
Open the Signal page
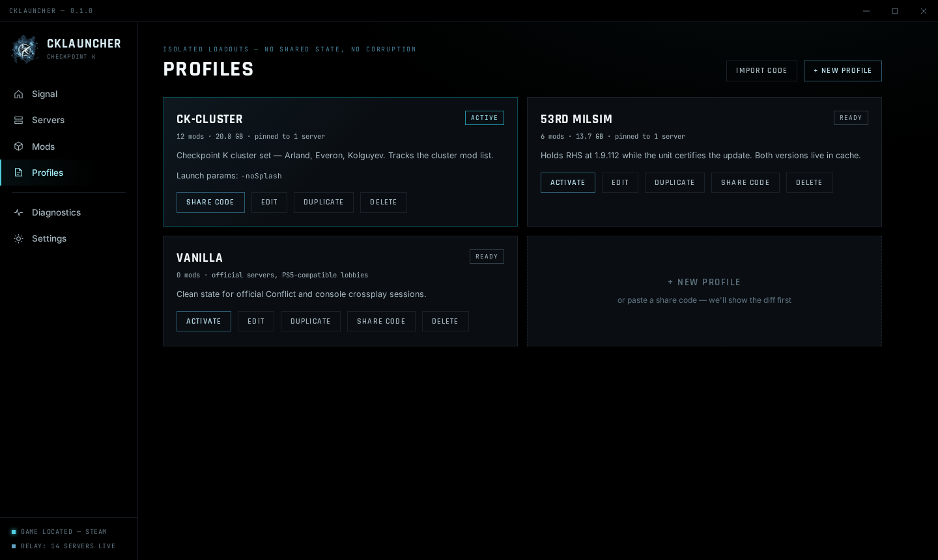point(68,94)
